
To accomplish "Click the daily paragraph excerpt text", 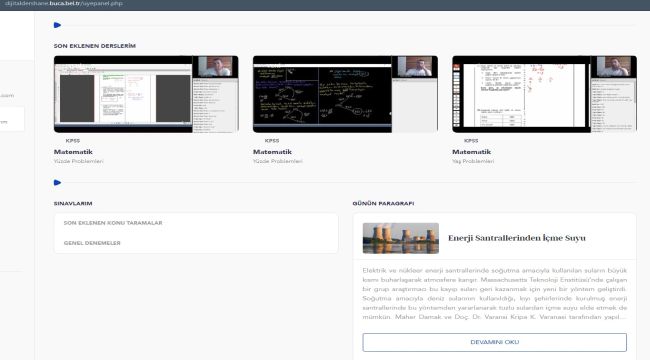I will pos(495,294).
